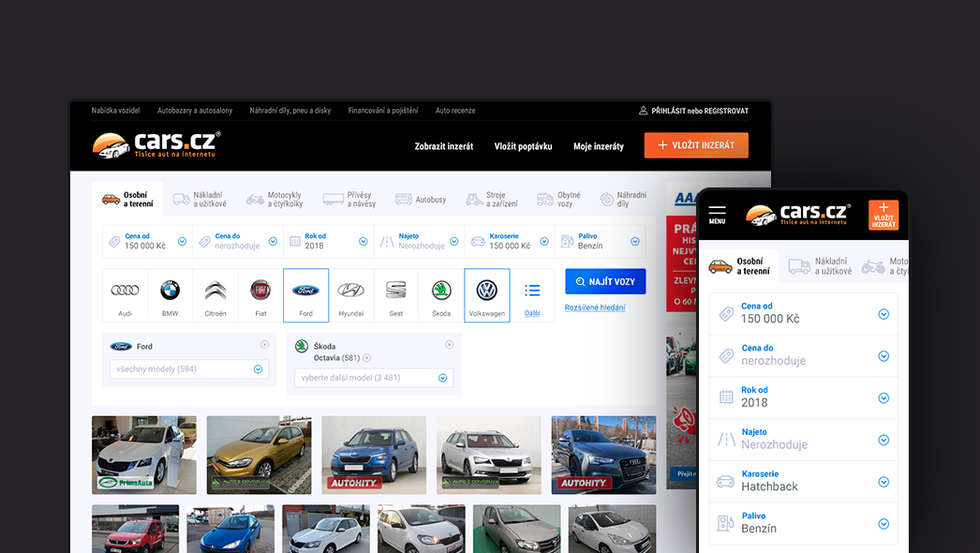Open the Rozšířené hledání link
The image size is (980, 553).
(594, 307)
